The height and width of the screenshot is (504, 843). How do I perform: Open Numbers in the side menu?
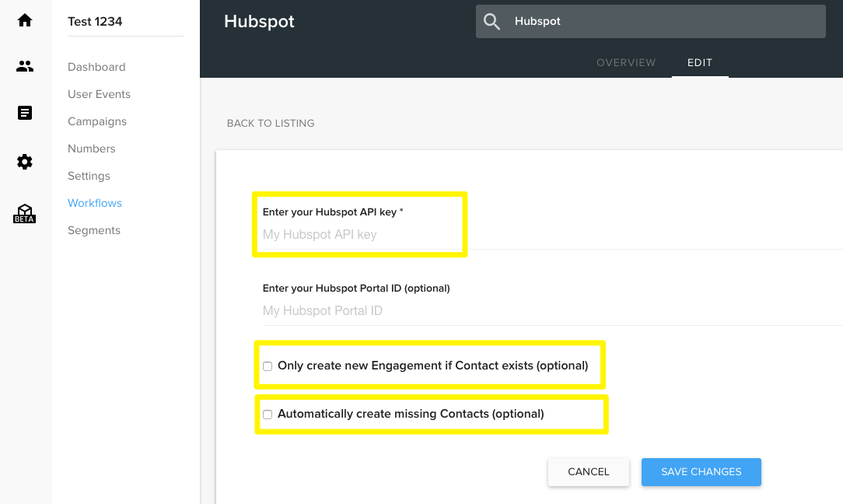[x=92, y=149]
